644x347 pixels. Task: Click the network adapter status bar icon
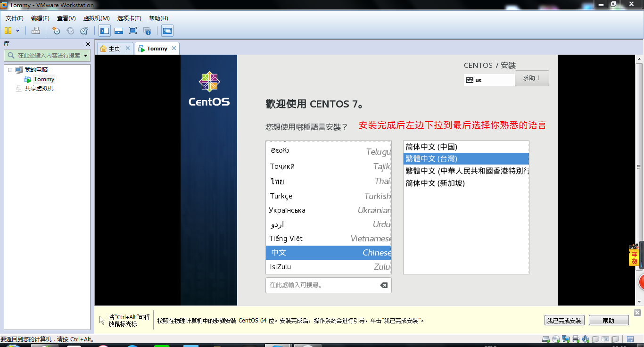(566, 339)
